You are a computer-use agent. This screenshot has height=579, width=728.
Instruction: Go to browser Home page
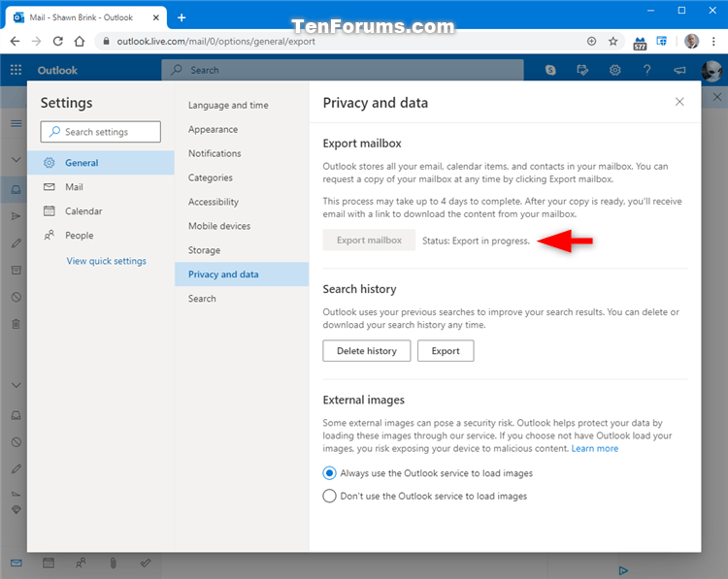[80, 42]
